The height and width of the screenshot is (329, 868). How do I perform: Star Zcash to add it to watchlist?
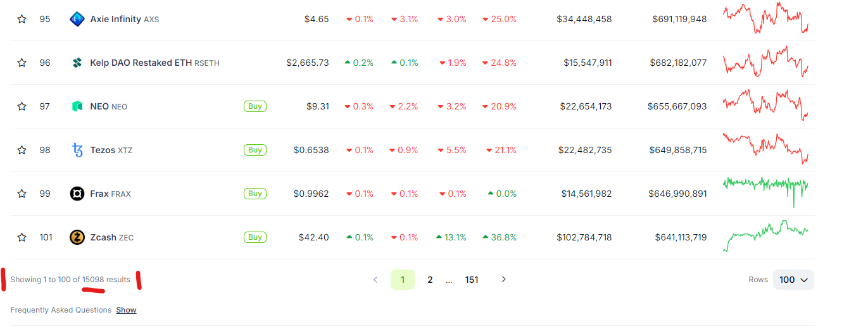[22, 237]
